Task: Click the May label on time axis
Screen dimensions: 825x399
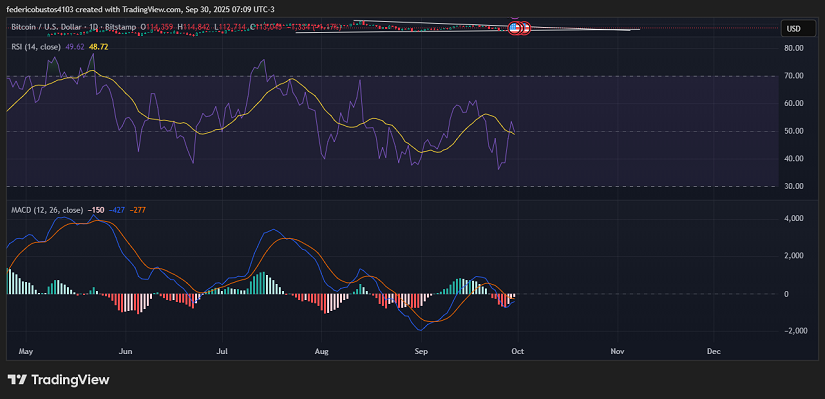Action: [25, 351]
